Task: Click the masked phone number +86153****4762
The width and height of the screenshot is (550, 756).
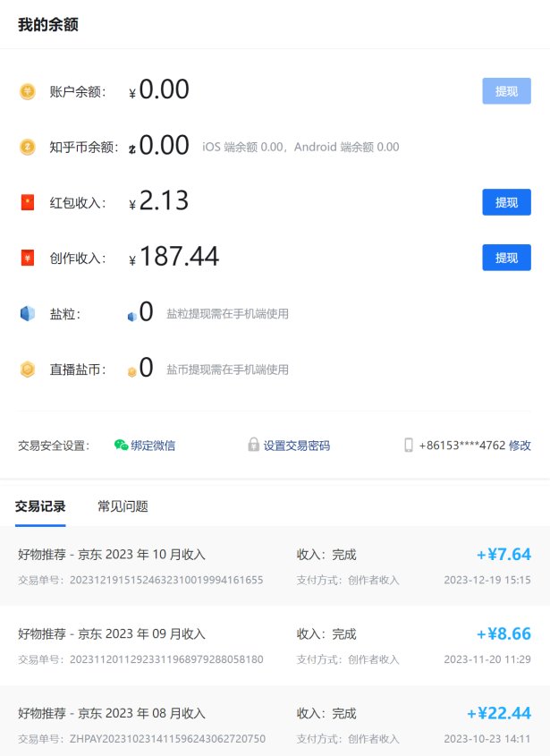Action: [462, 445]
